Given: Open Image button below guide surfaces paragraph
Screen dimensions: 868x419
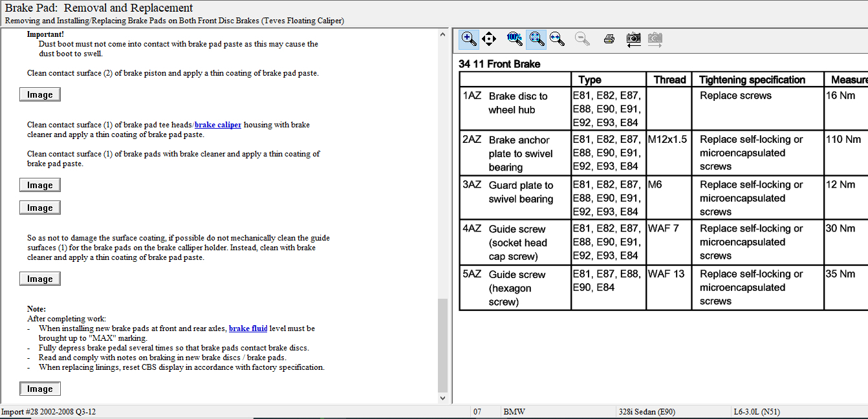Looking at the screenshot, I should (x=40, y=279).
